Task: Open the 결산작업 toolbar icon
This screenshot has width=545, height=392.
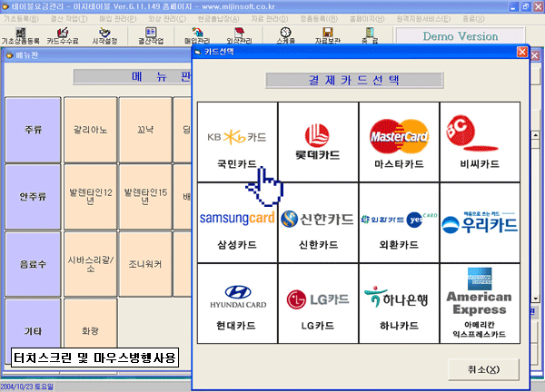Action: tap(151, 35)
